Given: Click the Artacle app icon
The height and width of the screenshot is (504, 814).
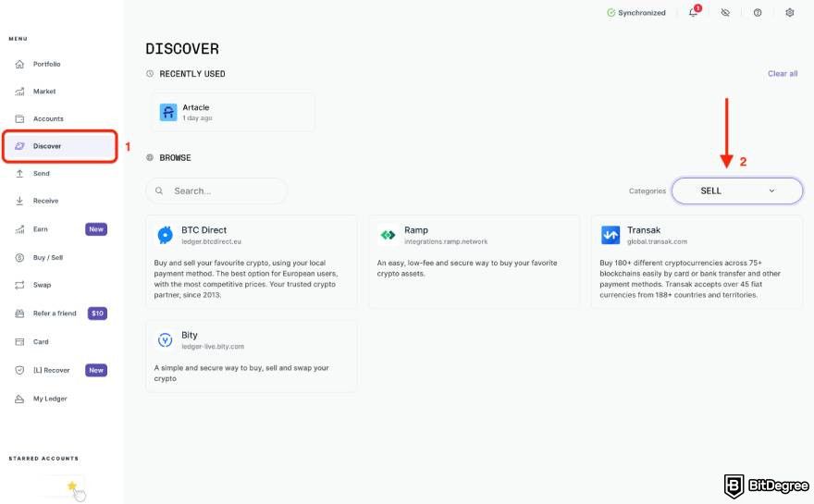Looking at the screenshot, I should (168, 112).
